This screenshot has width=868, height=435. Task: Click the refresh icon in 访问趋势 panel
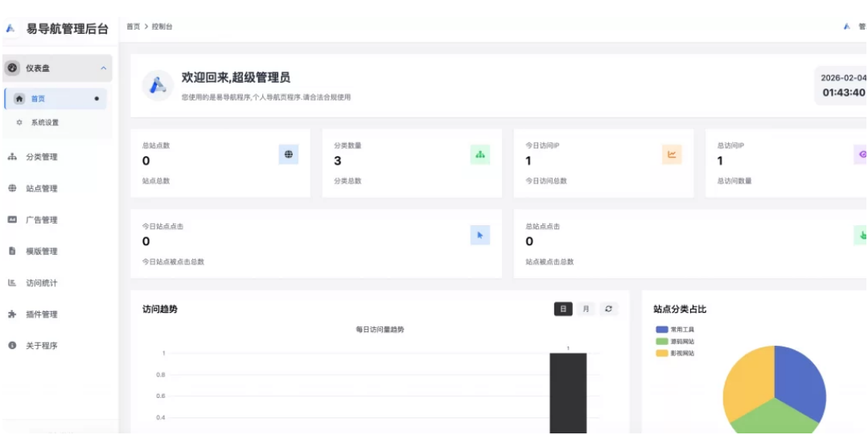tap(609, 309)
